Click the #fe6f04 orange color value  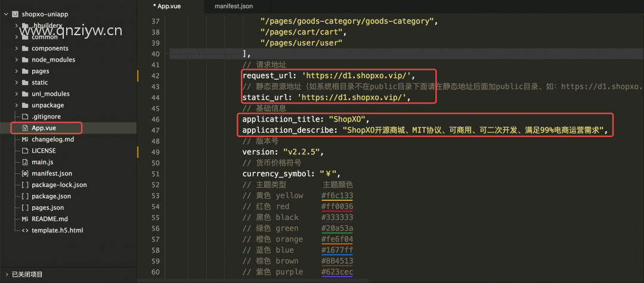point(337,239)
